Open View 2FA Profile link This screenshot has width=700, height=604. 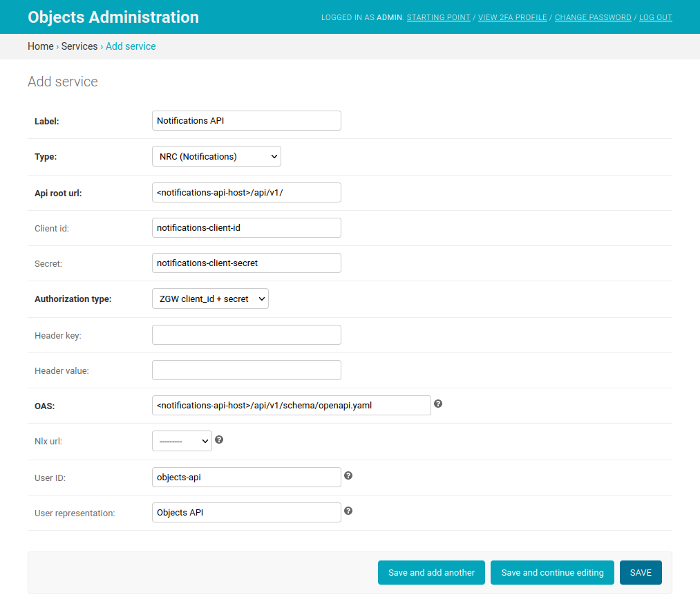[x=513, y=17]
